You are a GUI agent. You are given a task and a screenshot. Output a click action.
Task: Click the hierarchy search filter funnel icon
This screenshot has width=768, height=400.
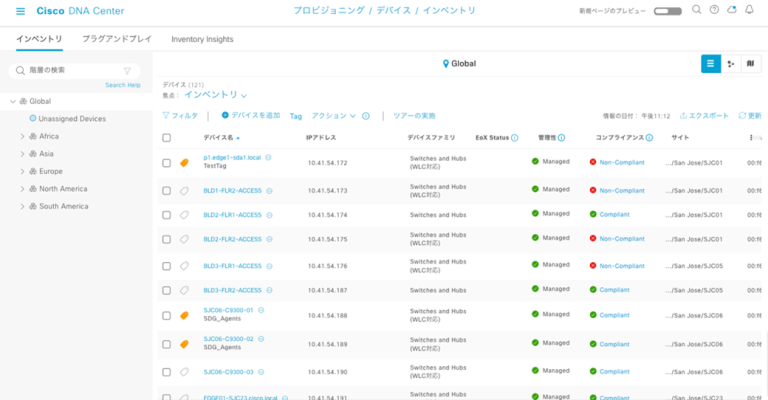(127, 71)
